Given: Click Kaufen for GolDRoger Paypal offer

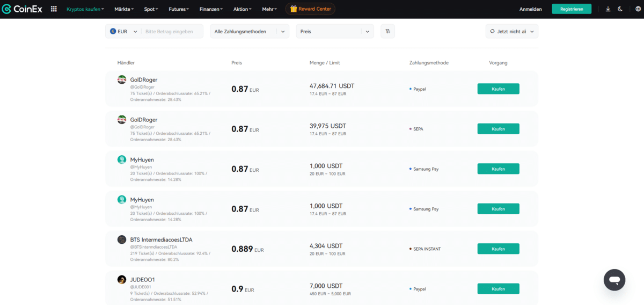Looking at the screenshot, I should point(498,89).
